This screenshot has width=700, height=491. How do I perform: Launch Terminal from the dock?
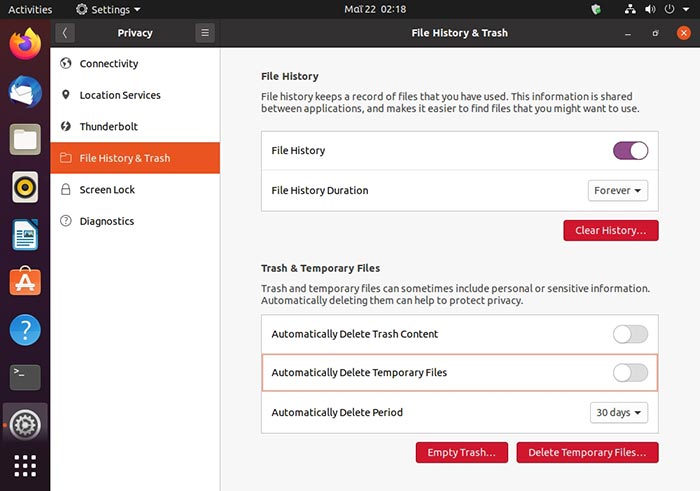click(x=25, y=377)
